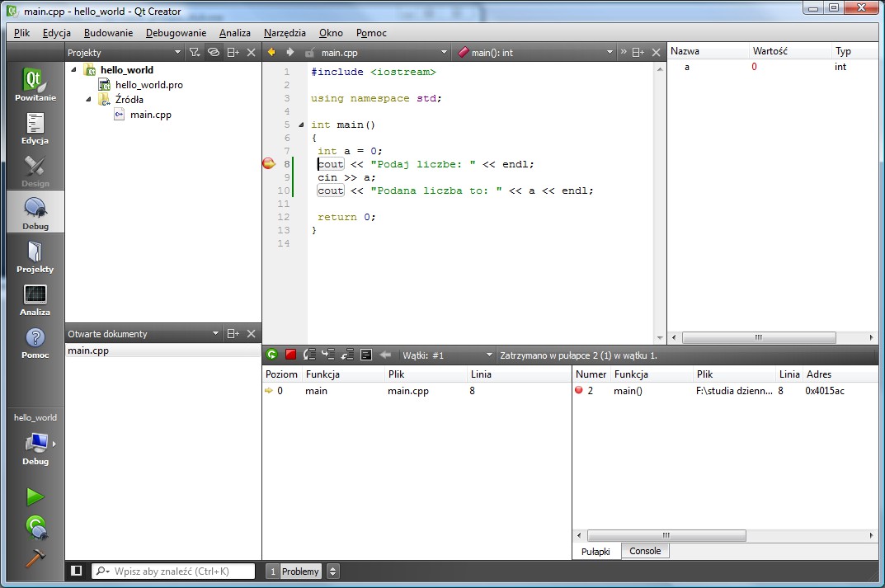885x588 pixels.
Task: Click the locator field Wpisz aby znaleźć
Action: (173, 571)
